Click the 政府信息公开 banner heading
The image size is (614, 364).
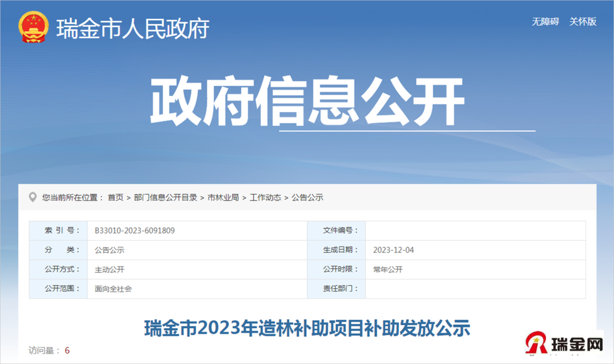[308, 101]
